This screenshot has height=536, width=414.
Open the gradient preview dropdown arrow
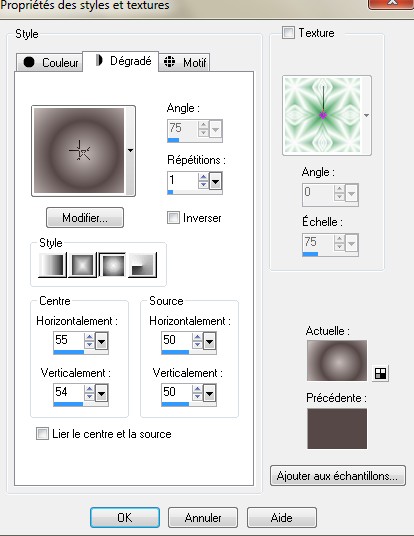tap(130, 150)
